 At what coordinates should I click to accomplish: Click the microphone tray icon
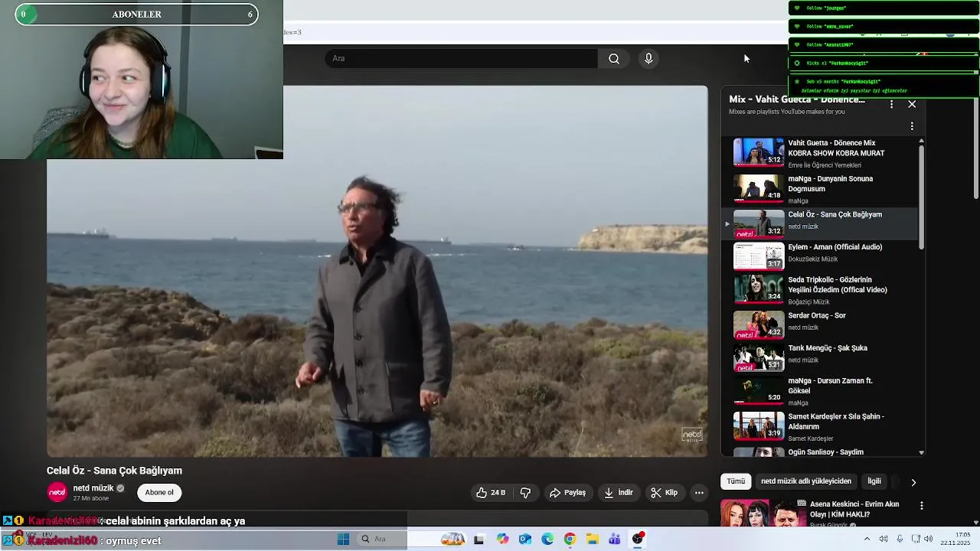click(x=900, y=540)
